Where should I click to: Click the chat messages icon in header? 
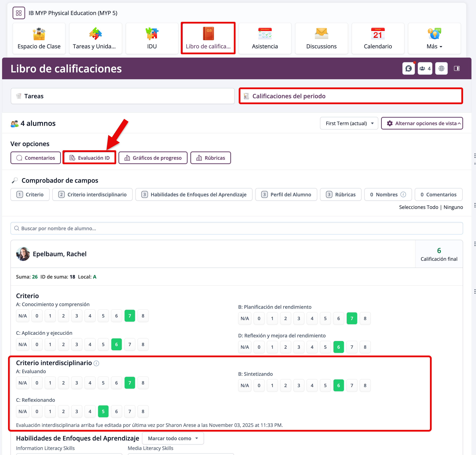[408, 69]
